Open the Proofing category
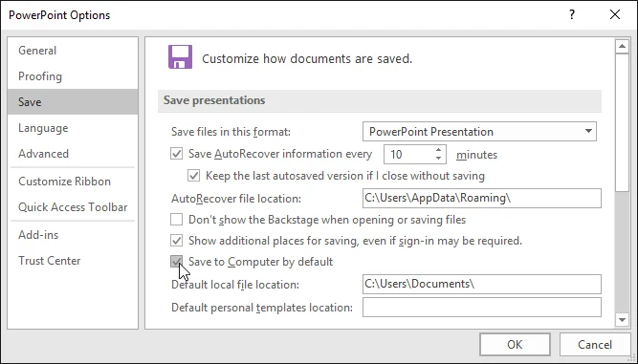638x364 pixels. coord(73,76)
